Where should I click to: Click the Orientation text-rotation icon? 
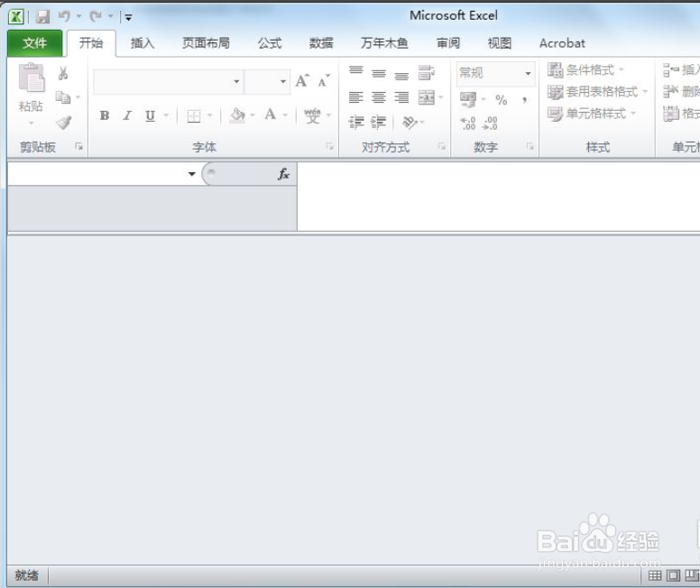(x=410, y=122)
